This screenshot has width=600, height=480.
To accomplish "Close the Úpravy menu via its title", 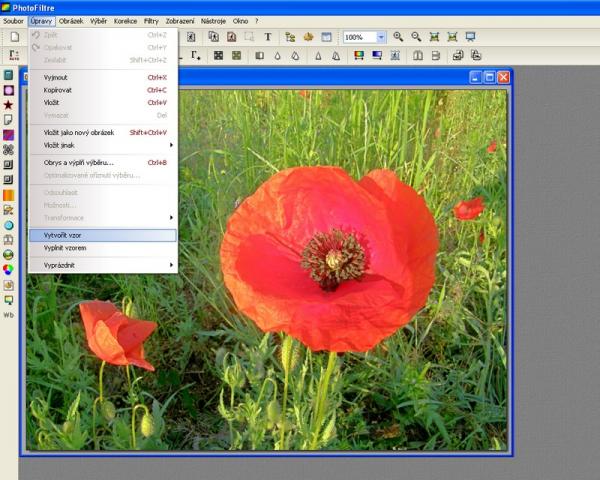I will click(41, 21).
